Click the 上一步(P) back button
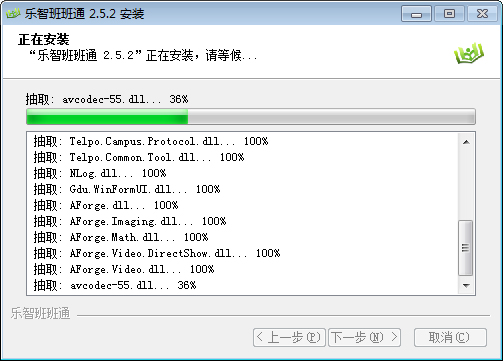The image size is (503, 361). [x=289, y=337]
